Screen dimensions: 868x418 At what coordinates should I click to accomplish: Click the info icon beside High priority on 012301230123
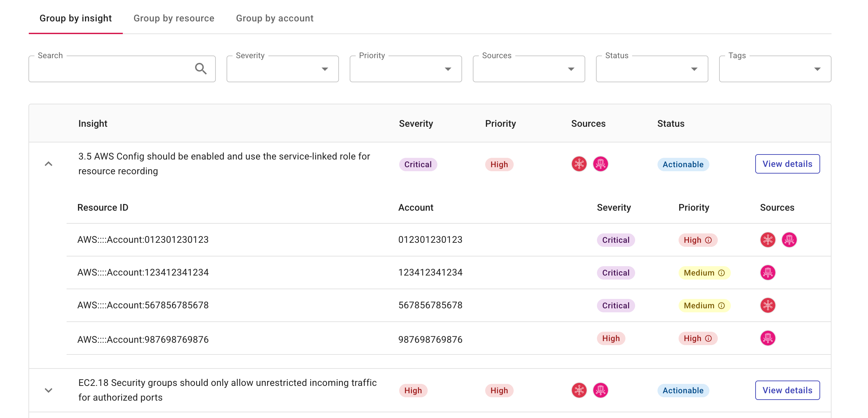[709, 240]
